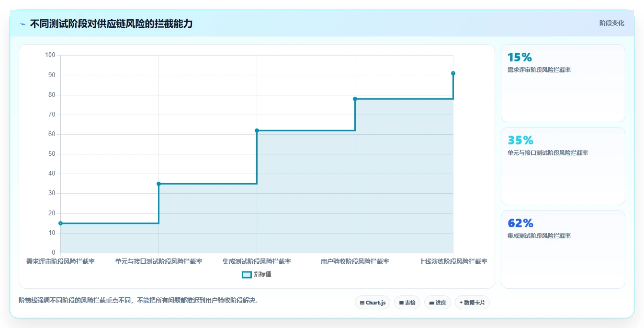644x328 pixels.
Task: Select the 35% value card
Action: click(x=563, y=166)
